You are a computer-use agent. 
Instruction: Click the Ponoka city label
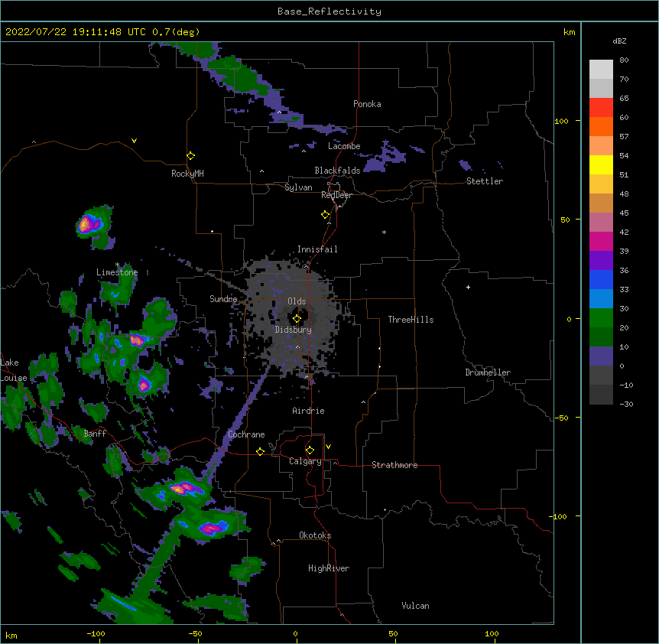coord(367,104)
